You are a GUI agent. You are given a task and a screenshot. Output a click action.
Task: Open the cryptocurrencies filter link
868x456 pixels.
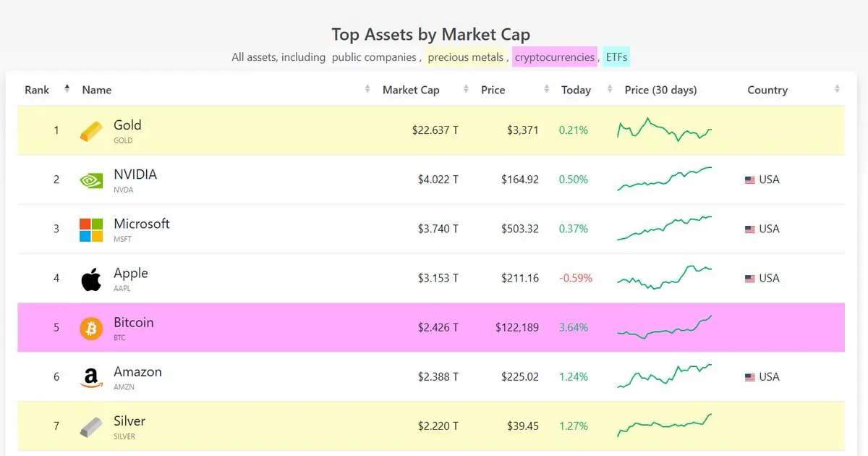555,56
